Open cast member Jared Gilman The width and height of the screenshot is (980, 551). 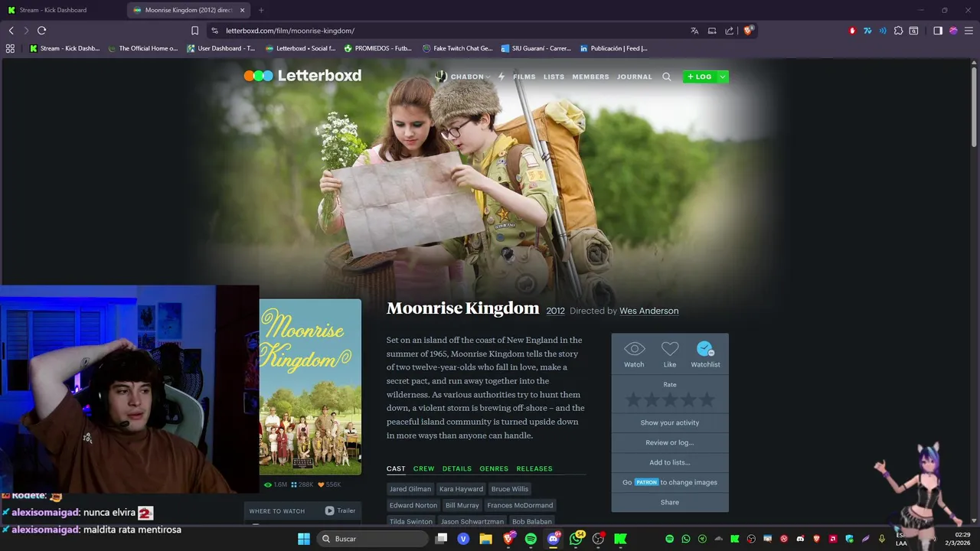[410, 489]
